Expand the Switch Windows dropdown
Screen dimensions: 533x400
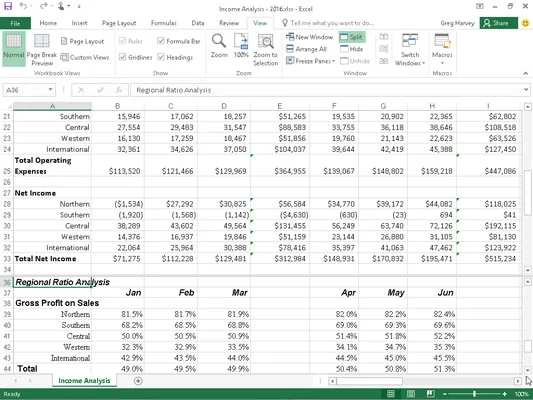pos(423,63)
